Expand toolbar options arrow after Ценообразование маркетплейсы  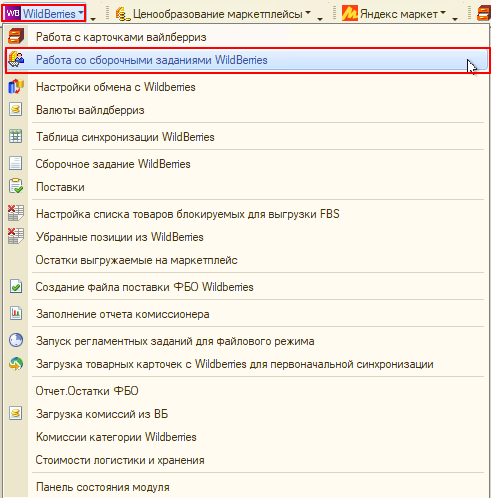tap(320, 19)
